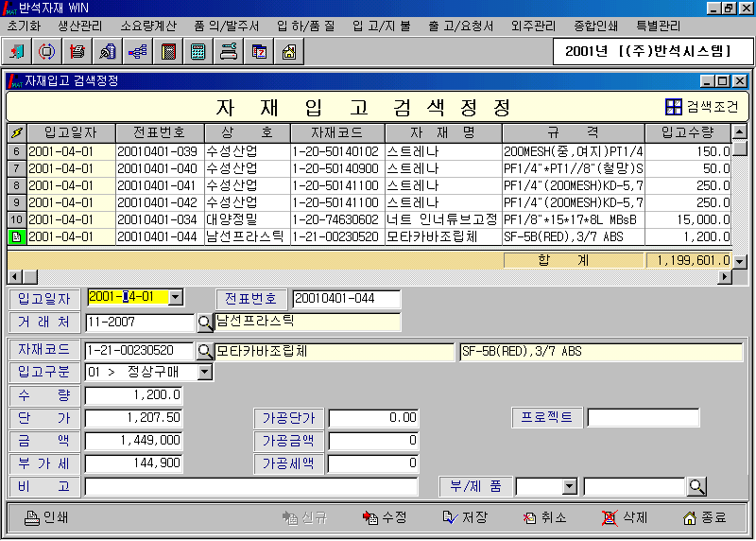Click the magnifier beside the 부/제품 field
The width and height of the screenshot is (756, 541).
point(696,486)
